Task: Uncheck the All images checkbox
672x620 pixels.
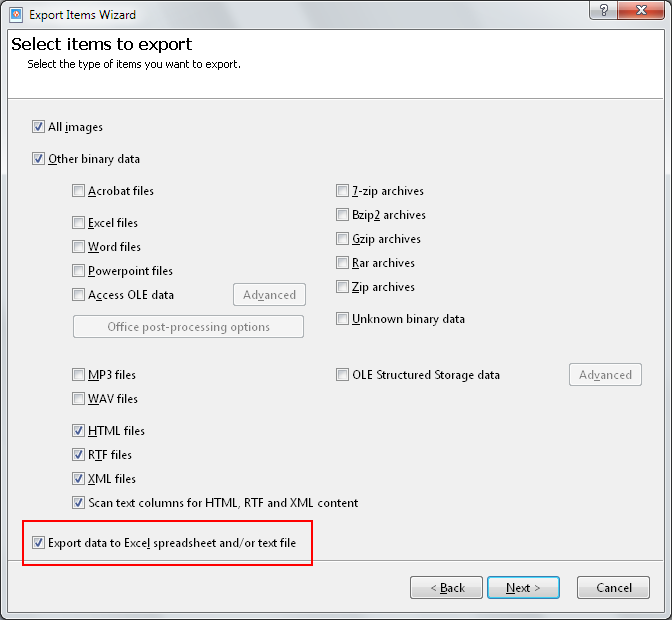Action: [39, 127]
